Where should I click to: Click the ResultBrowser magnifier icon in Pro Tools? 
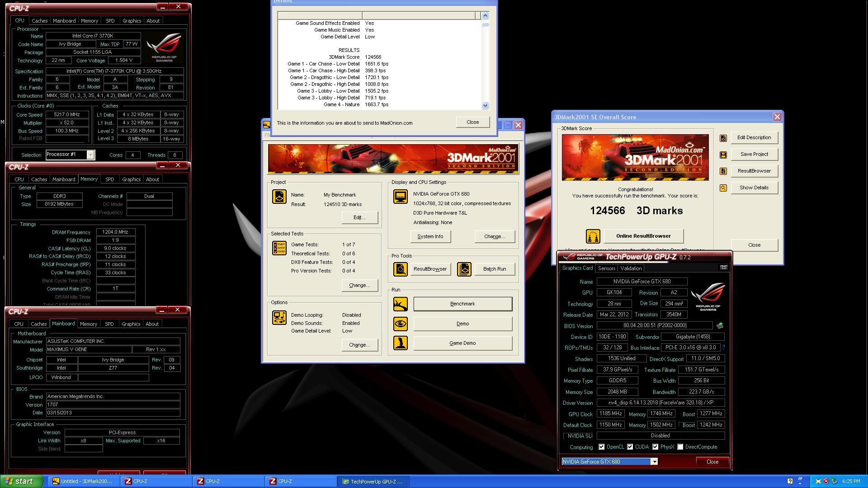[400, 269]
